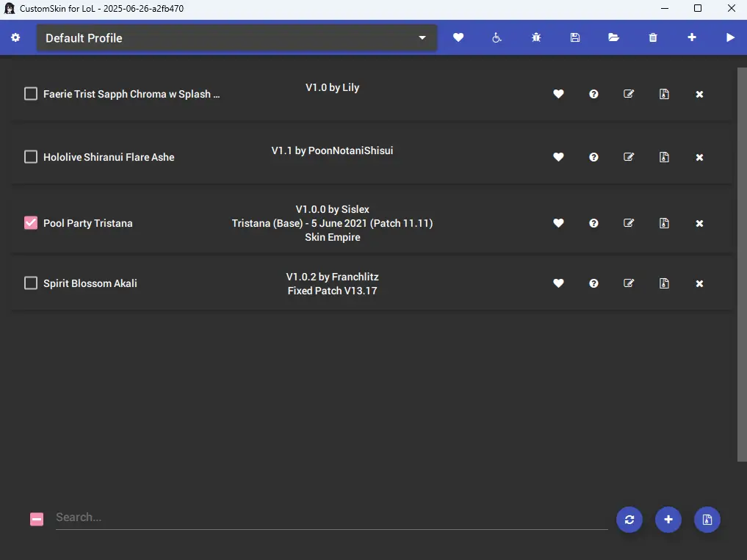Open help icon for Spirit Blossom Akali
Image resolution: width=747 pixels, height=560 pixels.
[x=593, y=283]
